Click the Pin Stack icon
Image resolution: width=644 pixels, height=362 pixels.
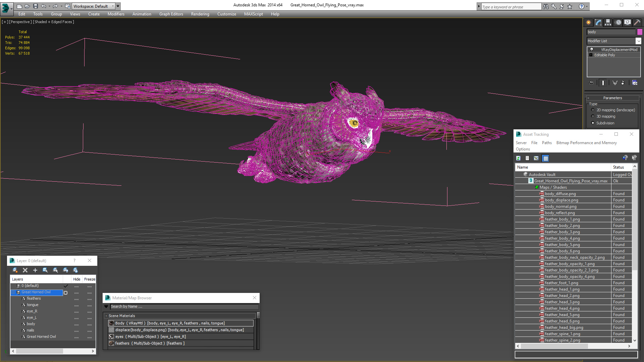point(591,83)
